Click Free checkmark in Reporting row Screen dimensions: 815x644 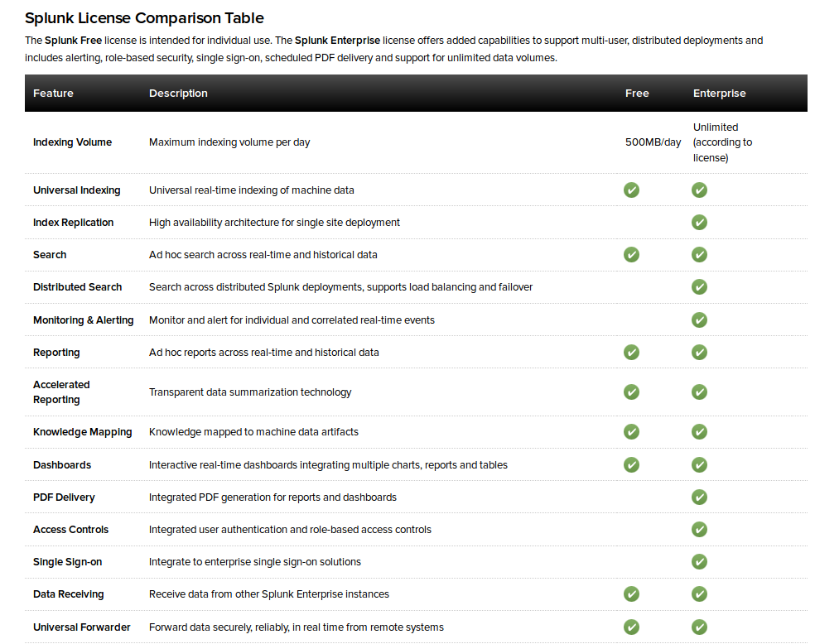(x=631, y=352)
